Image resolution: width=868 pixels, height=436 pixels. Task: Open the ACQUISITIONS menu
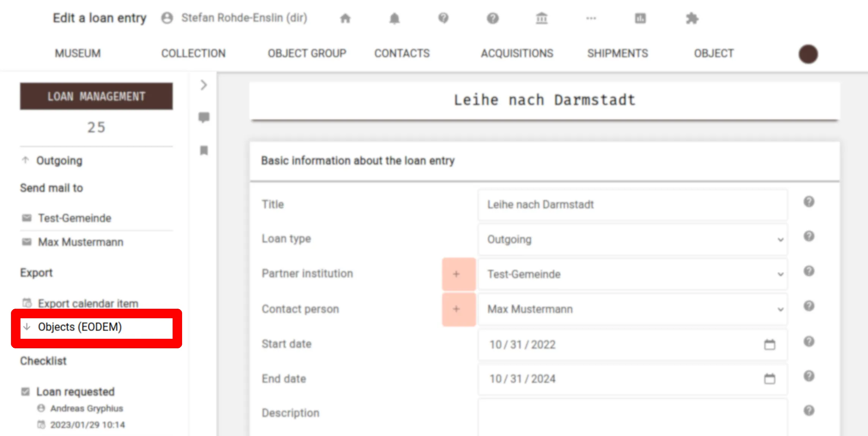tap(517, 53)
